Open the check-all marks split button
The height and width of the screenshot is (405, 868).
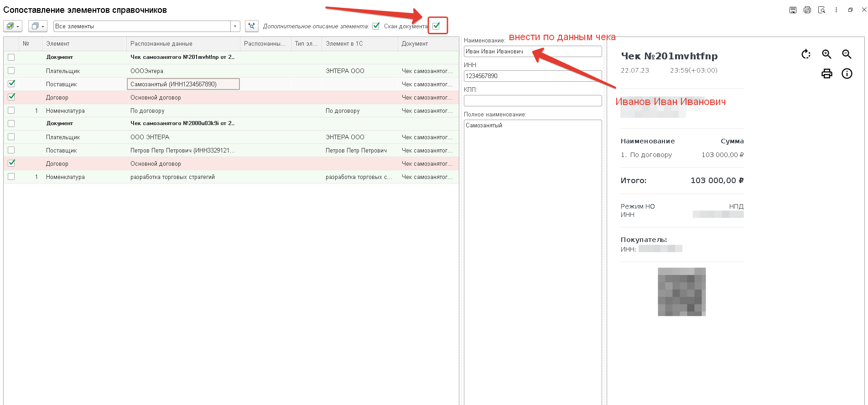(13, 26)
